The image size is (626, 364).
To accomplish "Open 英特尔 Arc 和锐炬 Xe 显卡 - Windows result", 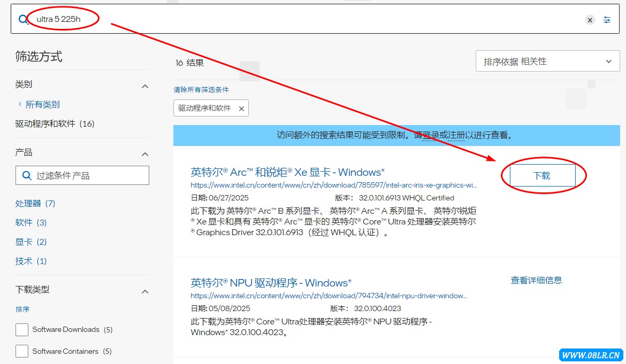I will tap(287, 172).
